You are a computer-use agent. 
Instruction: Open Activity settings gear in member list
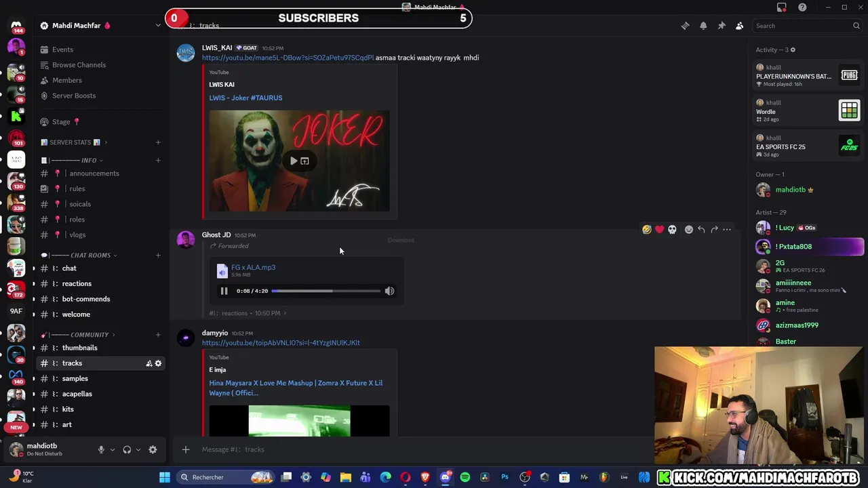(793, 49)
